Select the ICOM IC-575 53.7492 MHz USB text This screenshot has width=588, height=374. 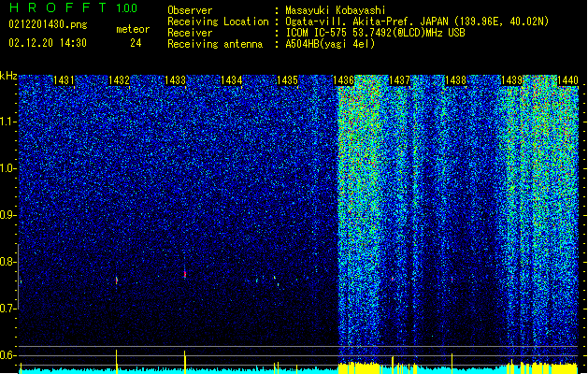(375, 33)
